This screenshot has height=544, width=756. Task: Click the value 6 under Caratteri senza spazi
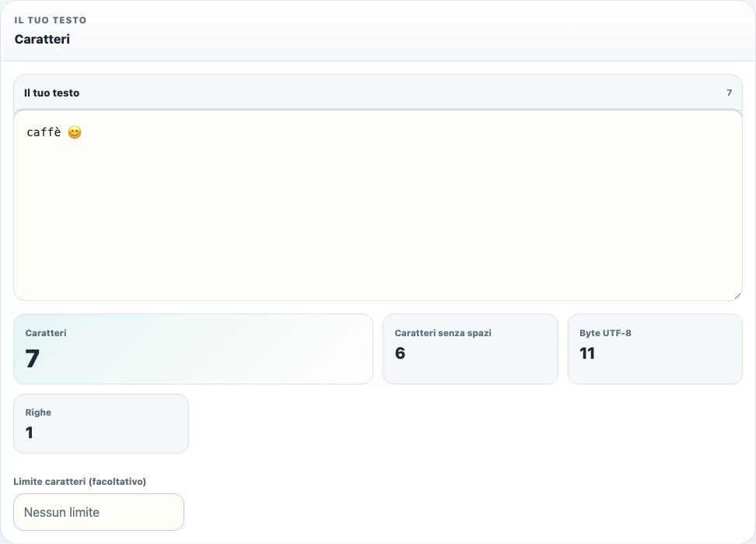click(x=401, y=353)
